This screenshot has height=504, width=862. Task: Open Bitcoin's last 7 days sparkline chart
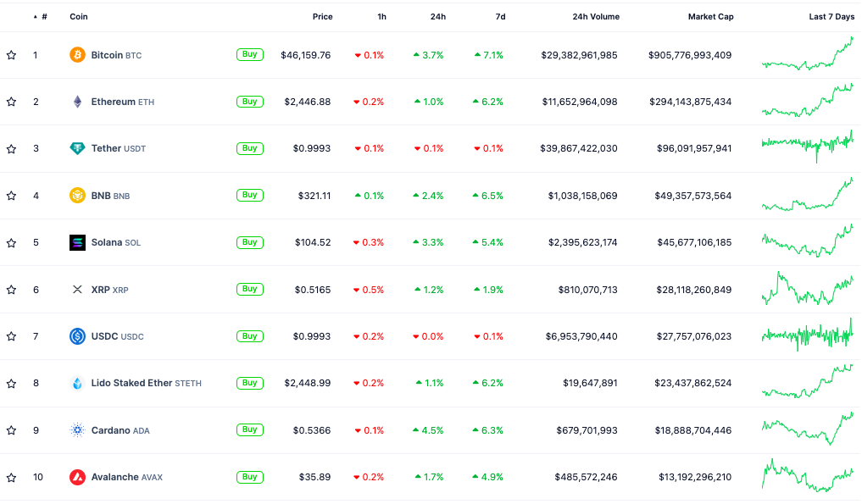(x=807, y=55)
